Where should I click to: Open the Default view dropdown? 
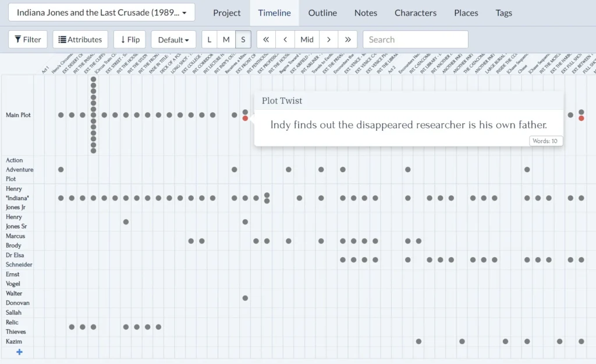173,40
